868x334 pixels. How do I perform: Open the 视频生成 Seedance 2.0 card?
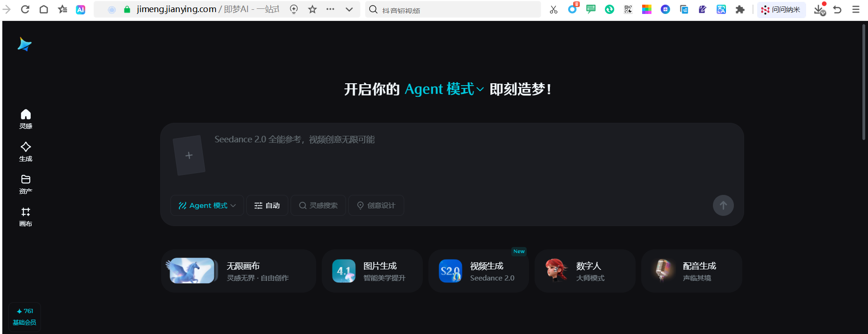479,271
